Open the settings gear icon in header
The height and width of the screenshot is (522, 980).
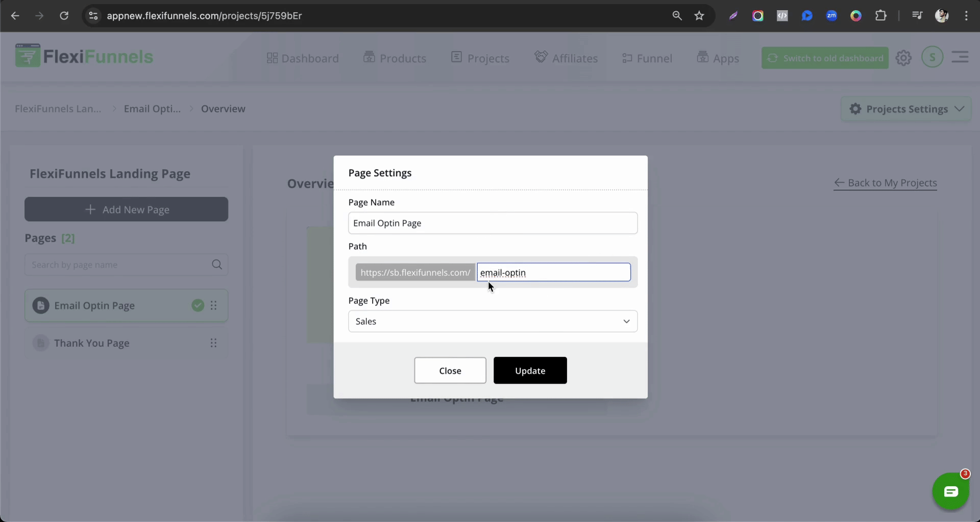coord(903,58)
